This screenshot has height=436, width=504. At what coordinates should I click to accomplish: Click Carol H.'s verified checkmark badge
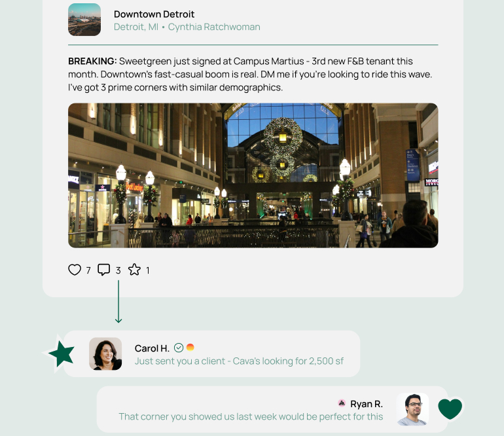pos(179,348)
